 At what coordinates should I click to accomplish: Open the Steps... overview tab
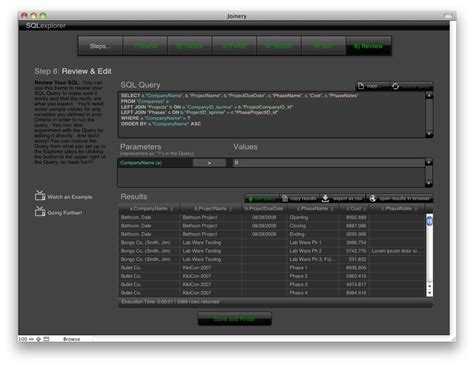[x=100, y=46]
